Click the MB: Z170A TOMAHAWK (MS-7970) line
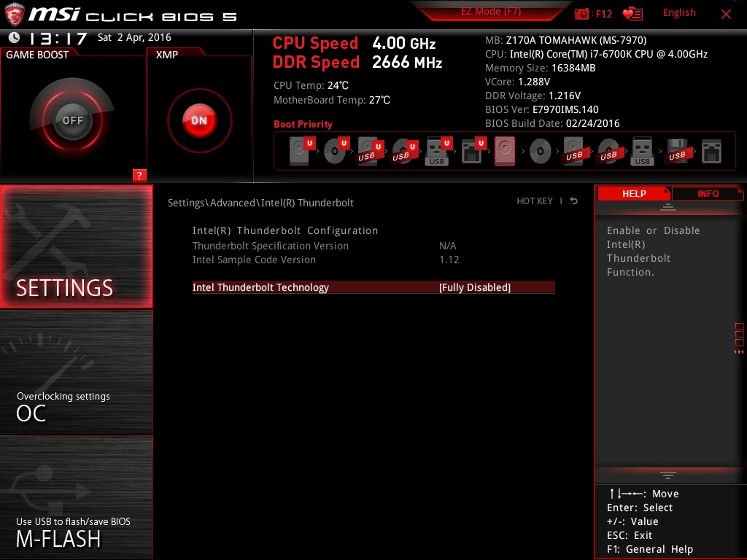 (565, 41)
